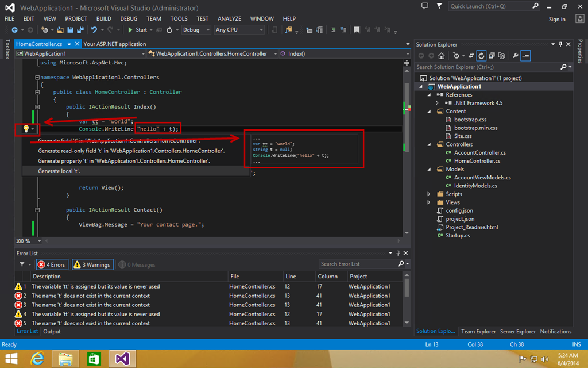The height and width of the screenshot is (368, 588).
Task: Collapse the namespace WebApplication1.Controllers code block
Action: pos(37,78)
